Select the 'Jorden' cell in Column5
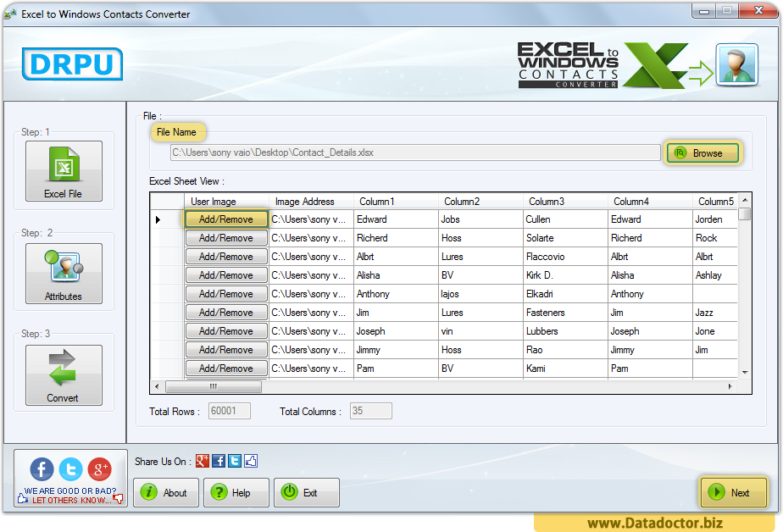This screenshot has height=532, width=783. click(715, 219)
